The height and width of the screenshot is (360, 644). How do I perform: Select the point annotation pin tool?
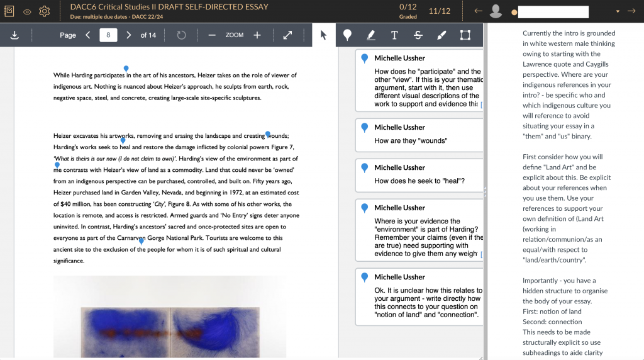[347, 35]
